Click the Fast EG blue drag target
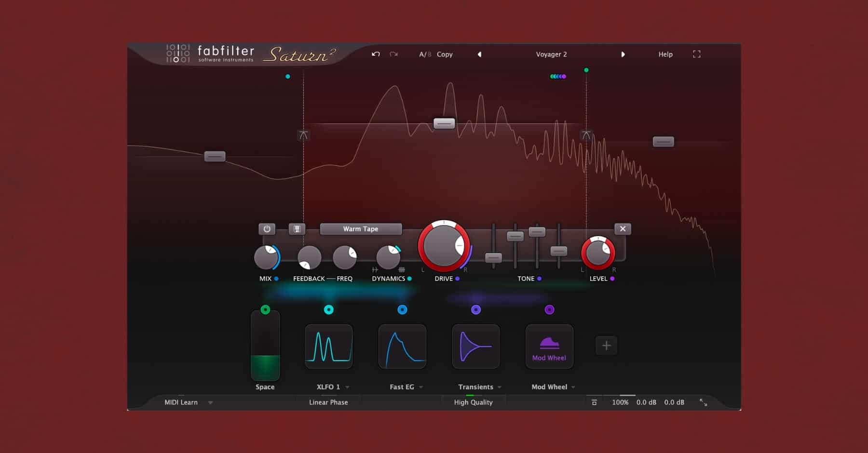Viewport: 868px width, 453px height. pyautogui.click(x=402, y=309)
